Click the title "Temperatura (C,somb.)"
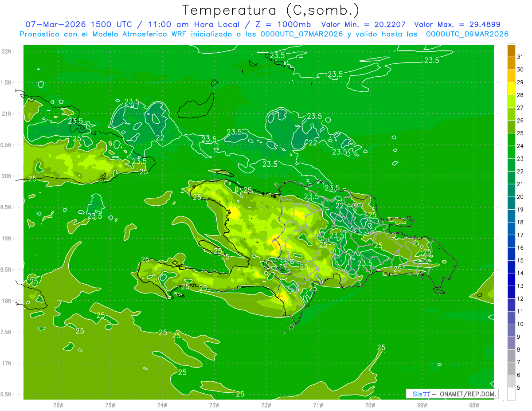 point(271,10)
